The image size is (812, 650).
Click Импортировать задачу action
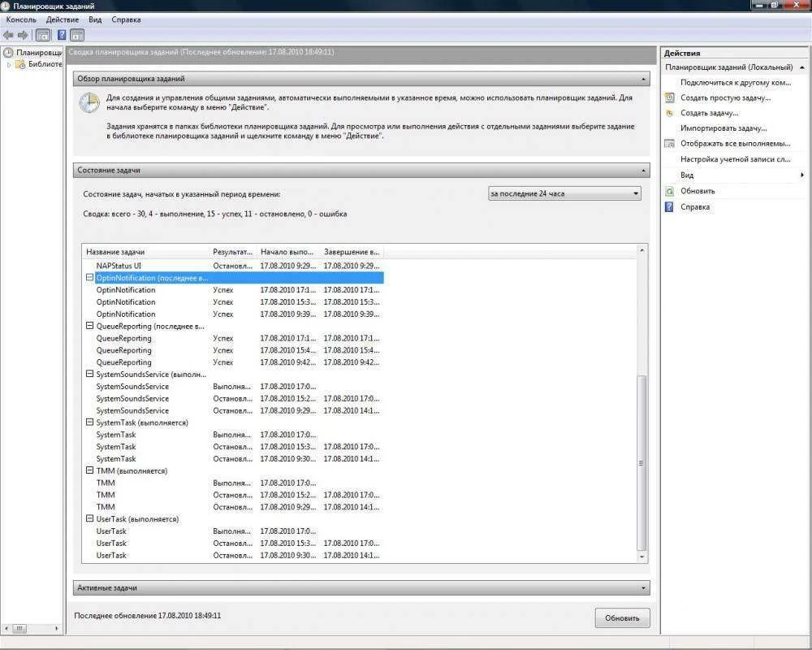pyautogui.click(x=723, y=128)
